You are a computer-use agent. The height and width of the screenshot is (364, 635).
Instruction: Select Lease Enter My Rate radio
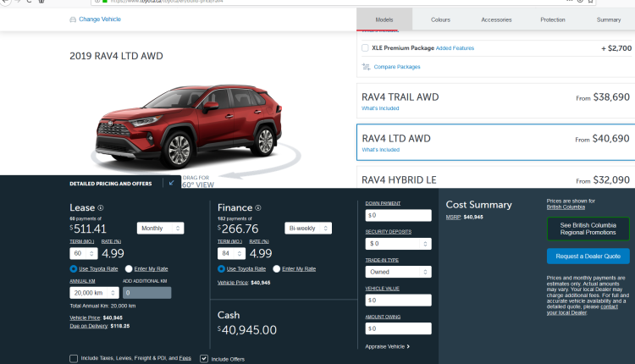[129, 269]
